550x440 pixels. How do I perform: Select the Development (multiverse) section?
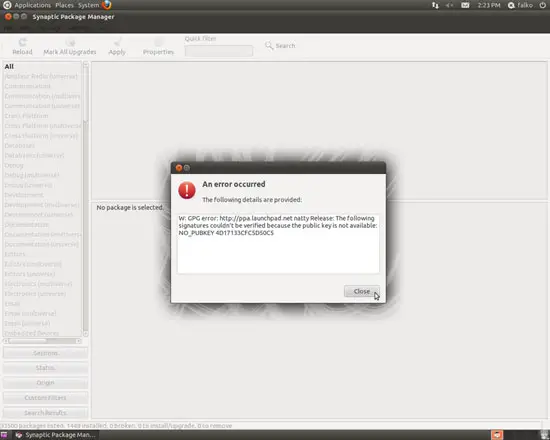click(x=41, y=205)
